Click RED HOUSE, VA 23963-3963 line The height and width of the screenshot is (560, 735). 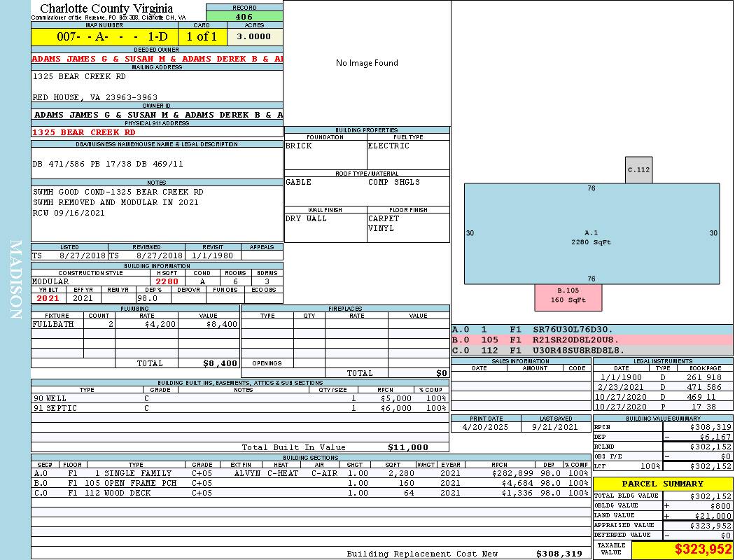pyautogui.click(x=95, y=97)
